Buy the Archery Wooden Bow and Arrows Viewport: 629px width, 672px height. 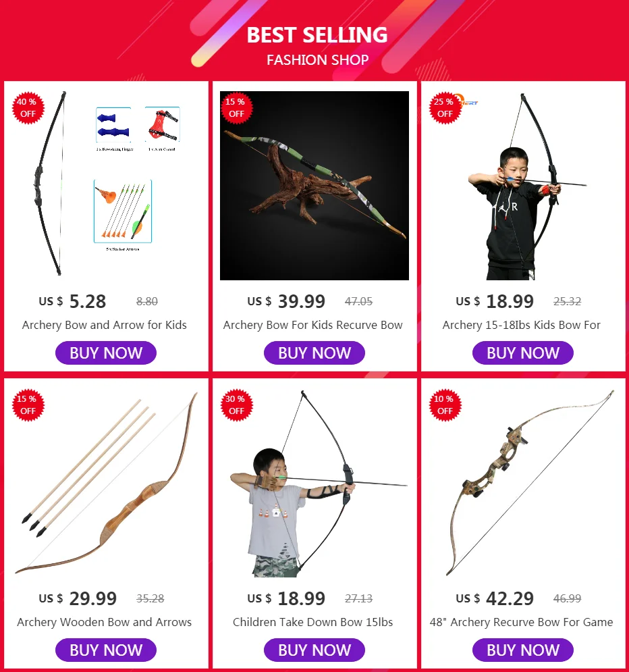click(106, 650)
